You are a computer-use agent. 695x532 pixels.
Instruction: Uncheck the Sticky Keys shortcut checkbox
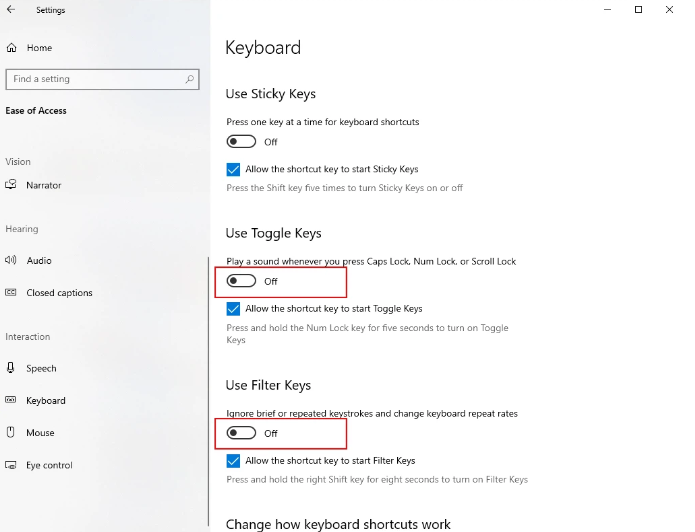tap(233, 169)
